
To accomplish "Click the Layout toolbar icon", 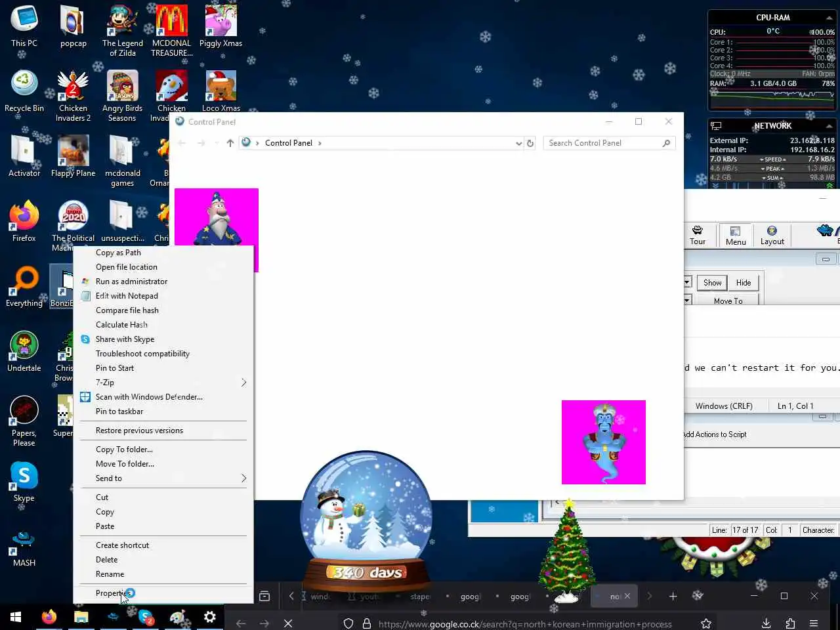I will pyautogui.click(x=772, y=235).
